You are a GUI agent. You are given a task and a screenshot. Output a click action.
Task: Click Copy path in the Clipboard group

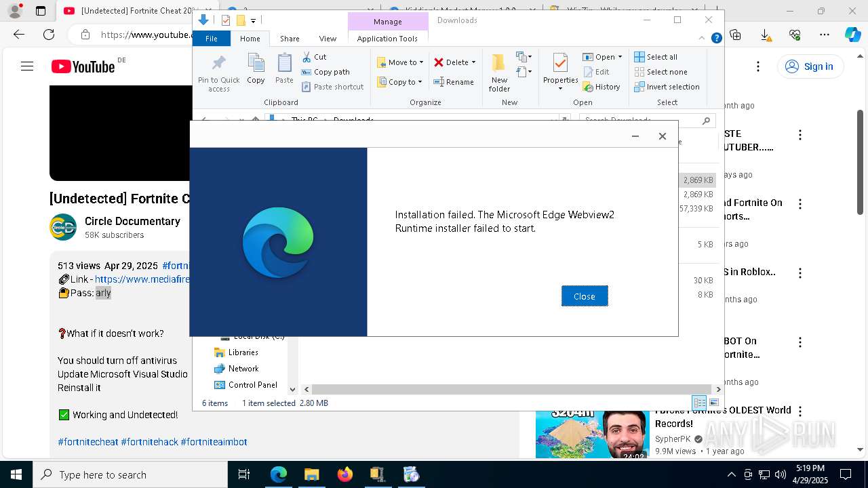(325, 72)
